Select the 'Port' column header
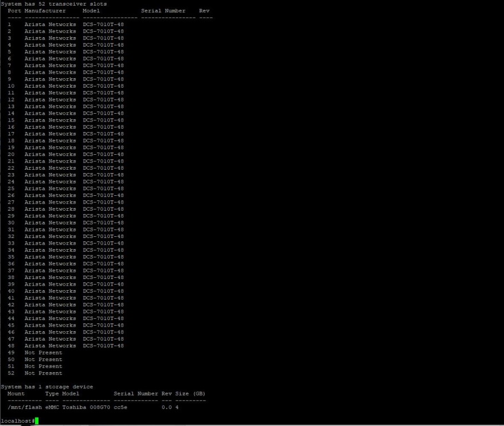The height and width of the screenshot is (426, 504). [14, 11]
